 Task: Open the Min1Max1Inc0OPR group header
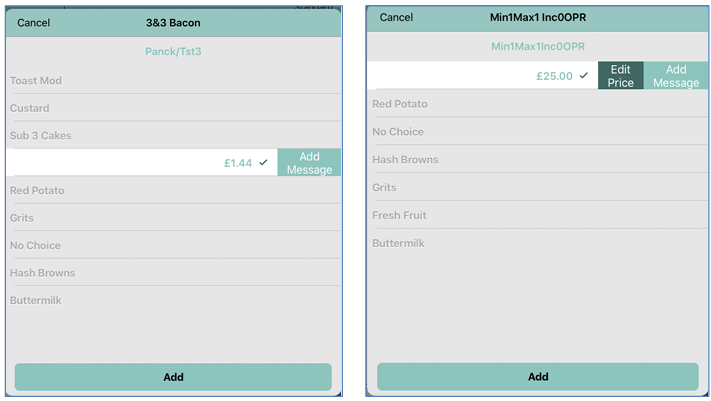(538, 46)
